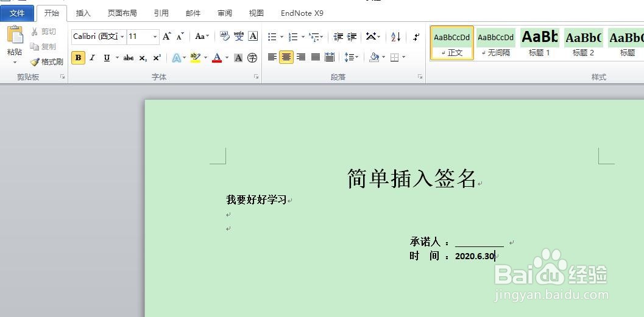
Task: Click the Character Shading icon
Action: [x=238, y=58]
